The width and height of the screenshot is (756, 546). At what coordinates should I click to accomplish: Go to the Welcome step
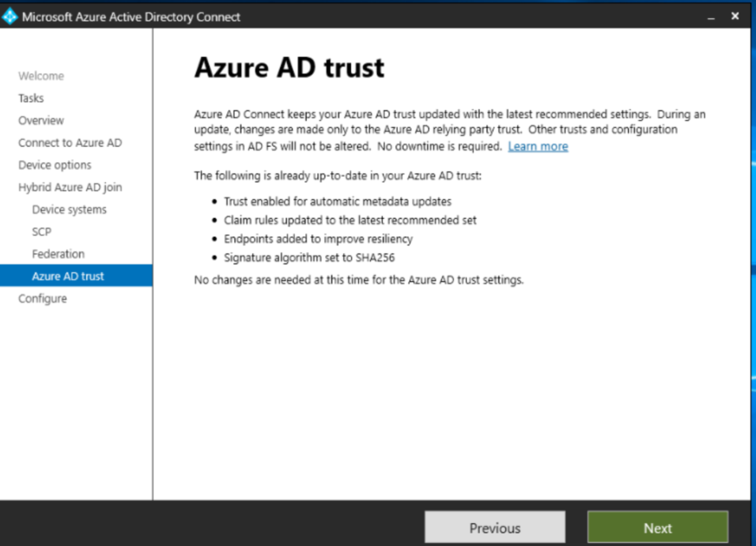tap(41, 76)
